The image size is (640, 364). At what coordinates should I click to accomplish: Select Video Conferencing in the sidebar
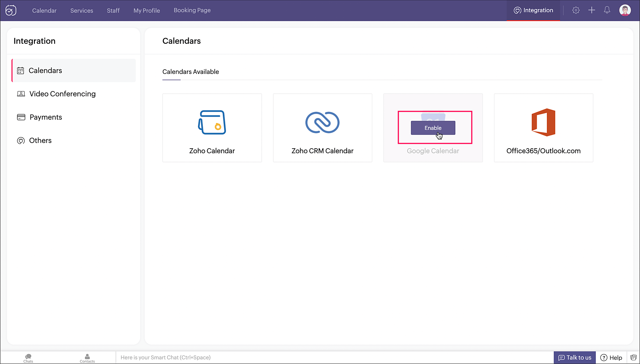[x=74, y=94]
